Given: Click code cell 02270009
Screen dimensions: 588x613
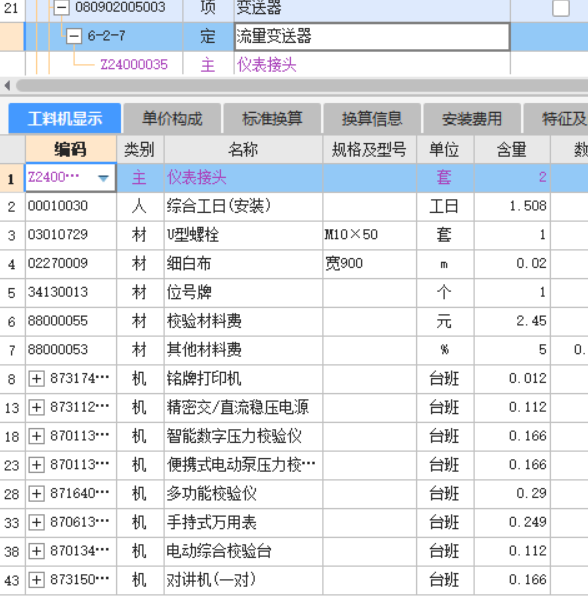Looking at the screenshot, I should [71, 263].
